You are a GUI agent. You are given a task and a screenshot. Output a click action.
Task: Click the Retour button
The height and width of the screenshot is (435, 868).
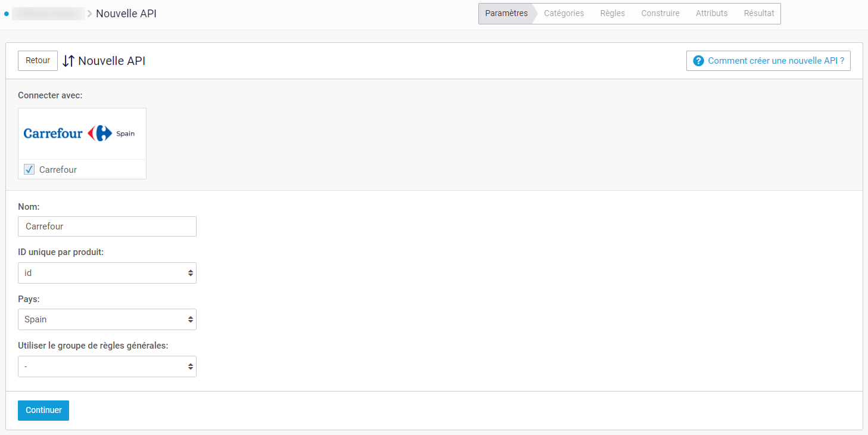coord(38,61)
